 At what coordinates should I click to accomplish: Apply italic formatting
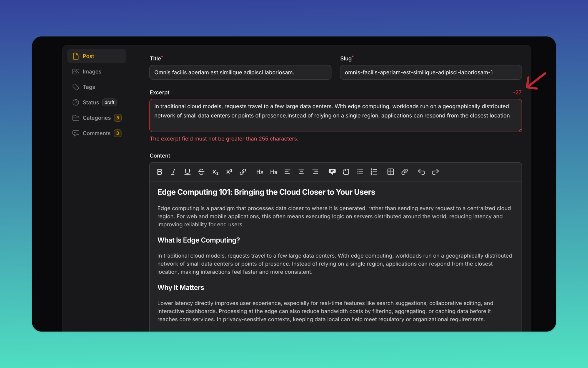pos(173,172)
